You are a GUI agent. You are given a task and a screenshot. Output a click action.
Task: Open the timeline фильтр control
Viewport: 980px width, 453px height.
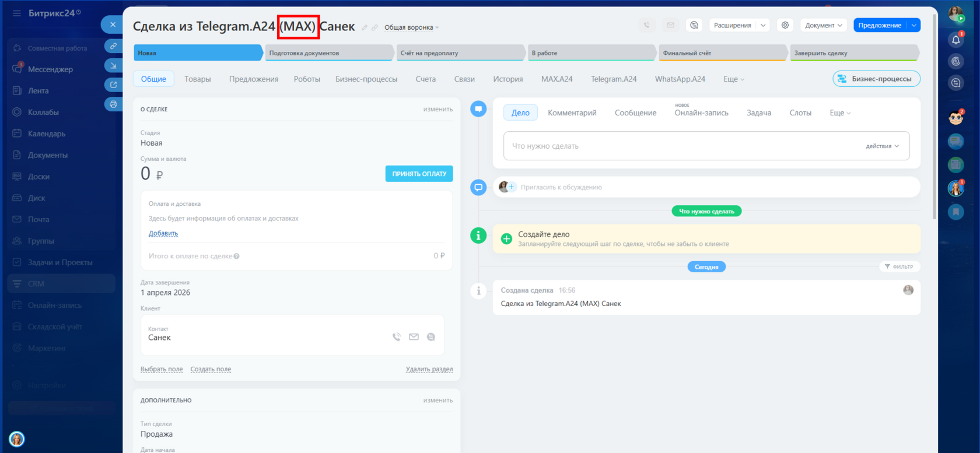(899, 266)
